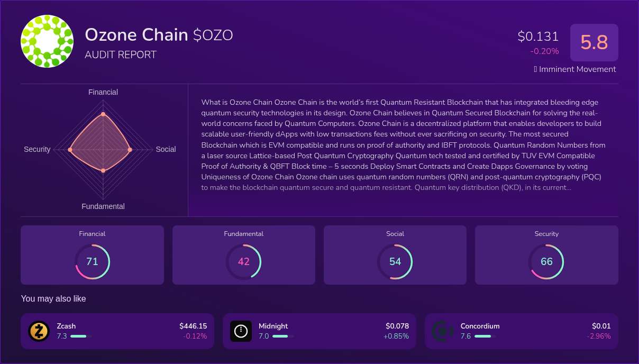This screenshot has width=639, height=364.
Task: Click the Imminent Movement indicator icon
Action: (535, 69)
